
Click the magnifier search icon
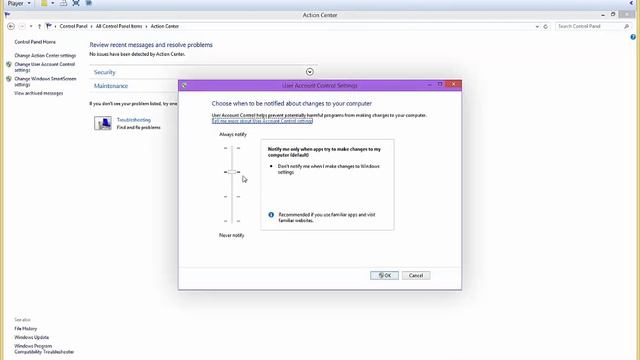click(627, 26)
